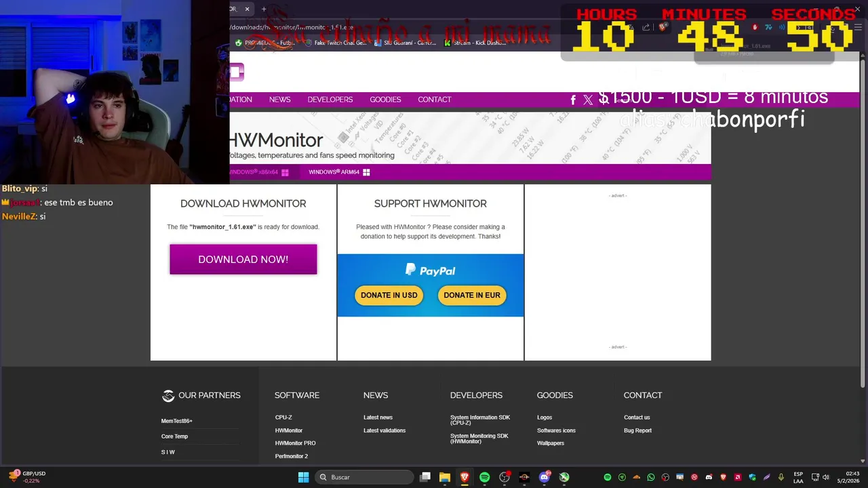The height and width of the screenshot is (488, 868).
Task: Open the Fake Twitch Chat bookmark
Action: point(336,43)
